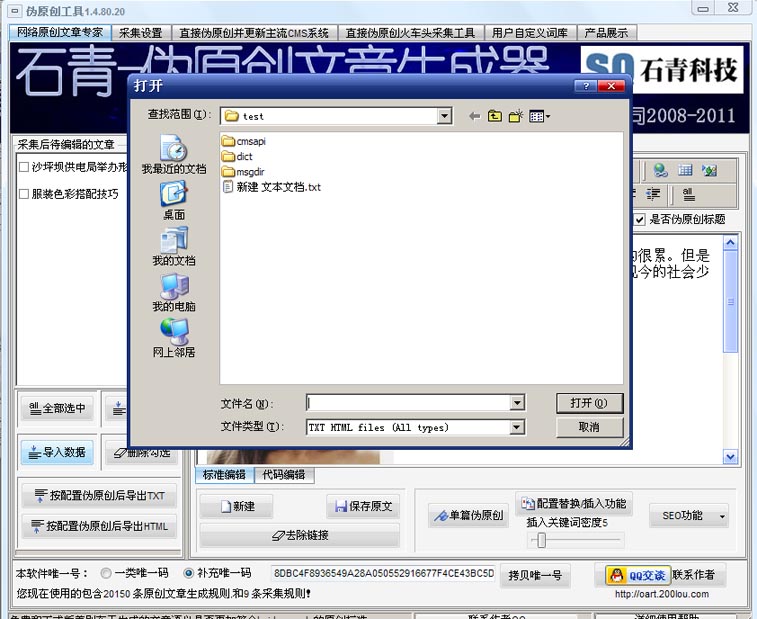Open the 用户自定义词库 tab
The image size is (757, 619).
point(530,33)
